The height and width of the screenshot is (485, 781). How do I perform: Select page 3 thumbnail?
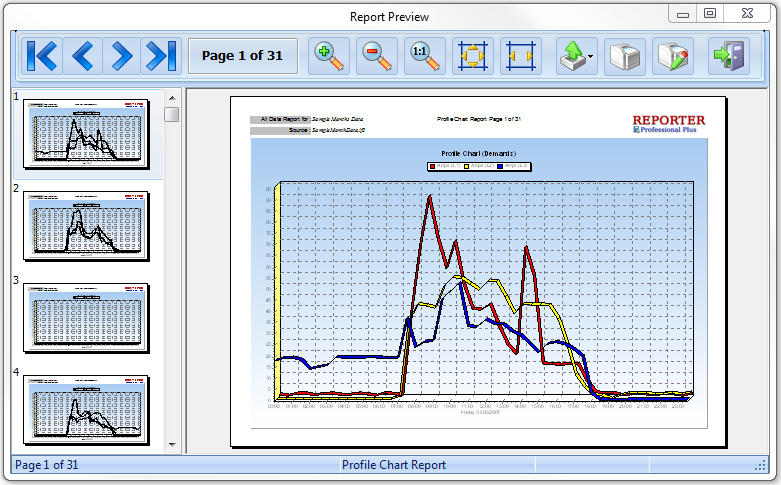pos(86,318)
